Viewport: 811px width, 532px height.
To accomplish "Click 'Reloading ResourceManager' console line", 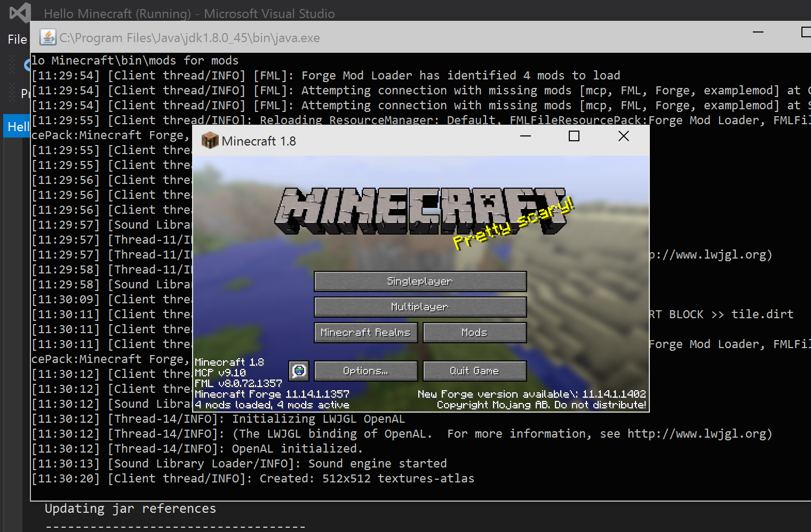I will click(422, 120).
